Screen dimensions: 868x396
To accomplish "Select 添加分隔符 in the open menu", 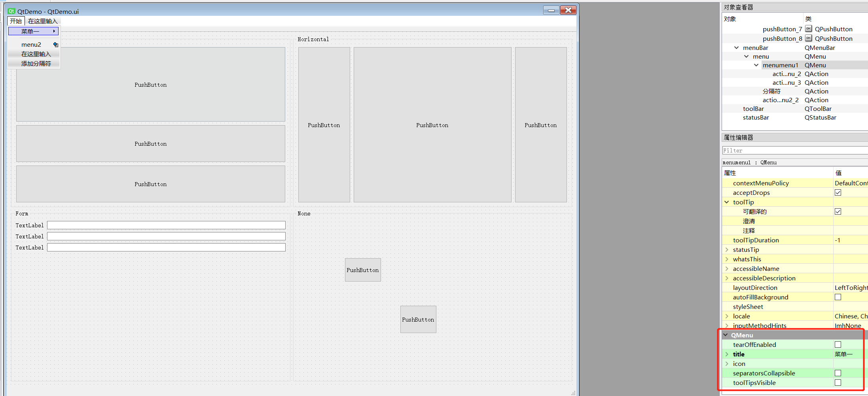I will 36,64.
